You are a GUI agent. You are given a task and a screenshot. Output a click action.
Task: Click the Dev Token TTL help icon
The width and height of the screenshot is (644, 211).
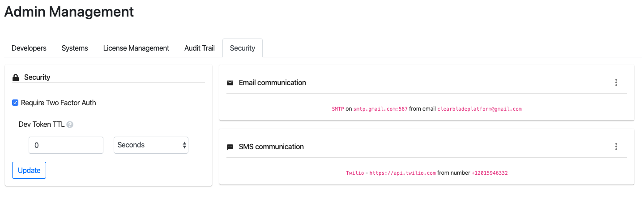click(x=70, y=125)
